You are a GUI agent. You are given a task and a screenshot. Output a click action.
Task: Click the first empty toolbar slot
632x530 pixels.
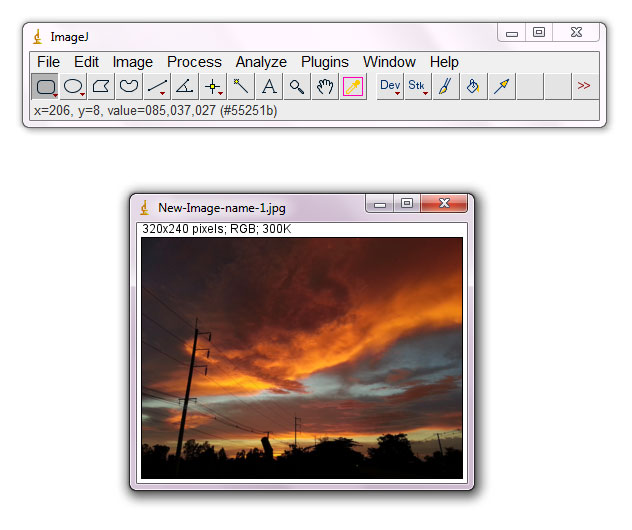[x=530, y=86]
